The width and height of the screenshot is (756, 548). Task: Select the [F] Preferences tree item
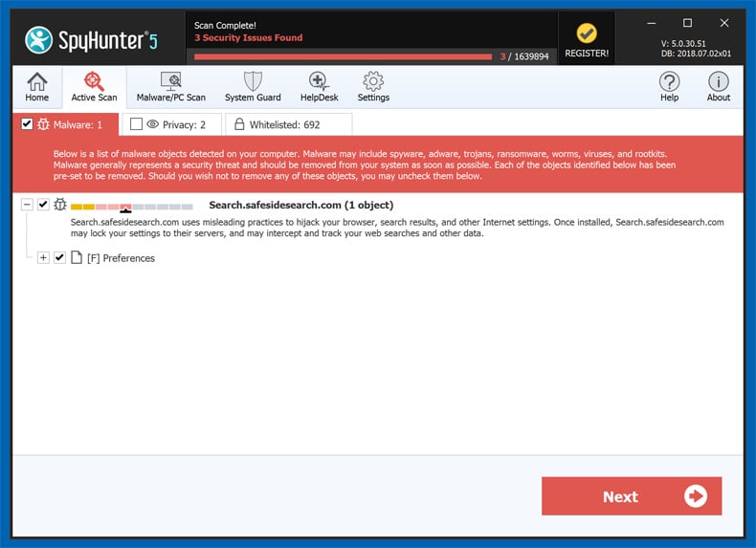click(x=121, y=258)
